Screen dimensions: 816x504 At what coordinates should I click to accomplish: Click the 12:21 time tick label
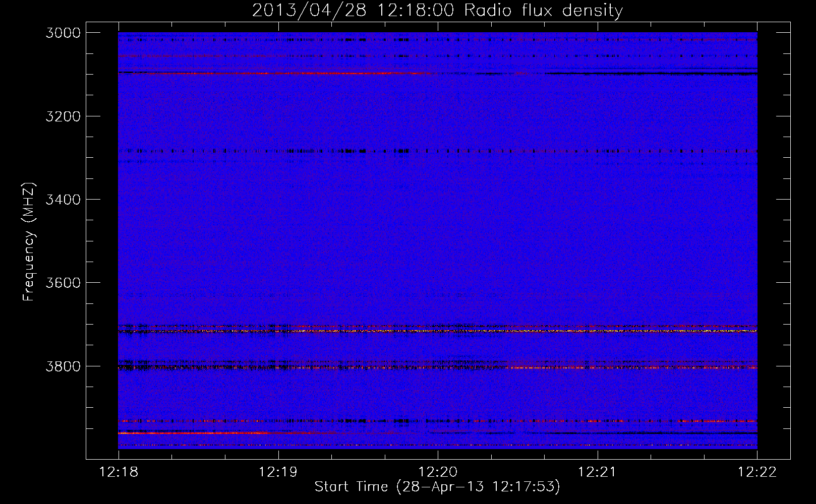597,472
